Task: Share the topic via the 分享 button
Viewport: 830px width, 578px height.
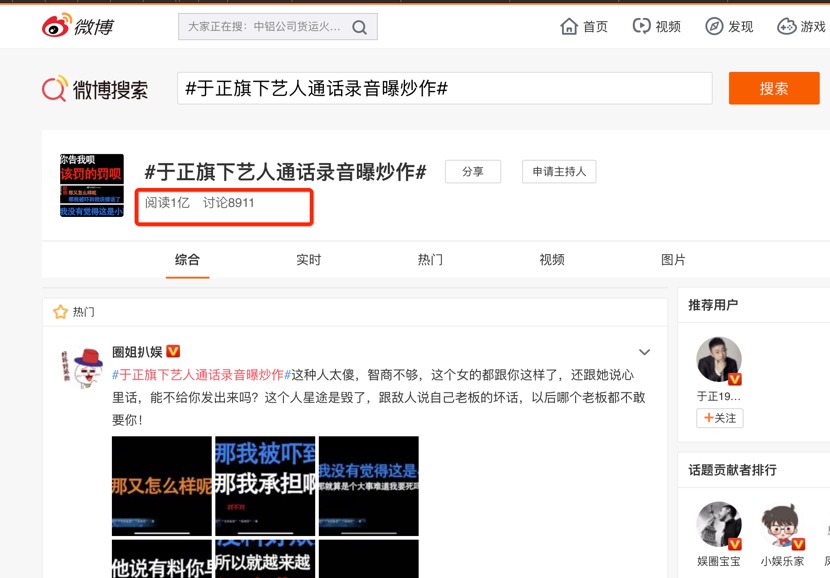Action: click(472, 171)
